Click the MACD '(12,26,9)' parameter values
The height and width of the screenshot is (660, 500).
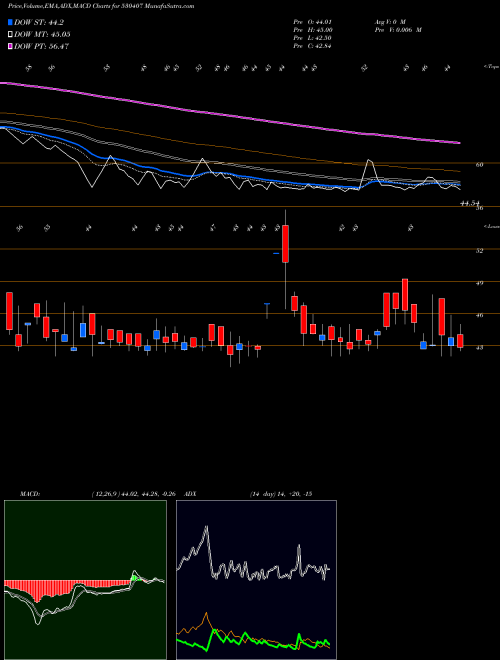136,494
